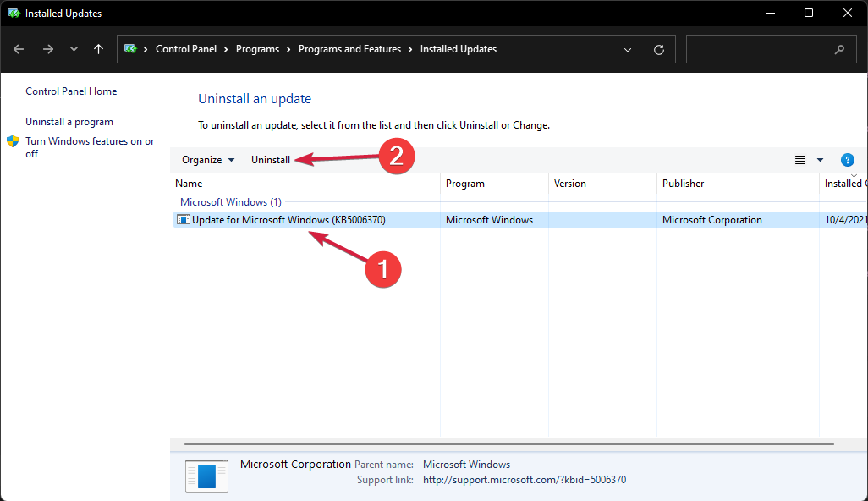Open Uninstall a program link

coord(69,122)
